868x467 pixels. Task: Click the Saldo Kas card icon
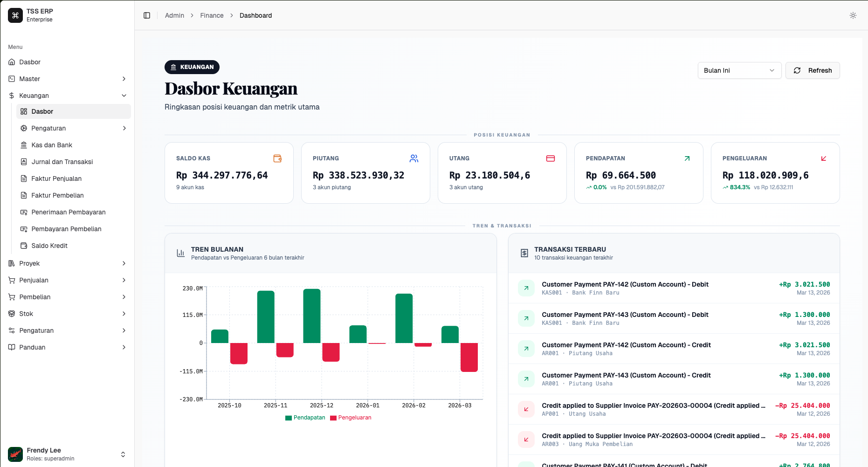pyautogui.click(x=277, y=158)
